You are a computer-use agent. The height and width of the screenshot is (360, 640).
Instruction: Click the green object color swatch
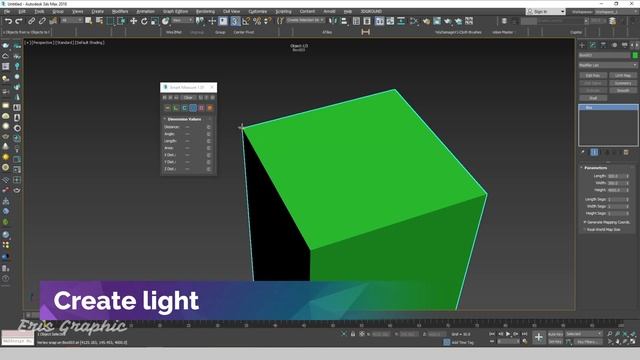coord(635,55)
